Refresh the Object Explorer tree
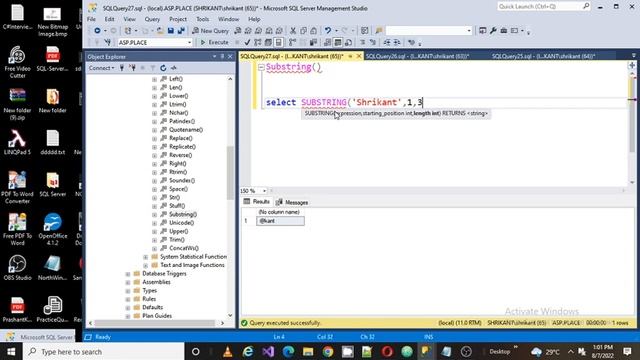640x360 pixels. point(163,68)
